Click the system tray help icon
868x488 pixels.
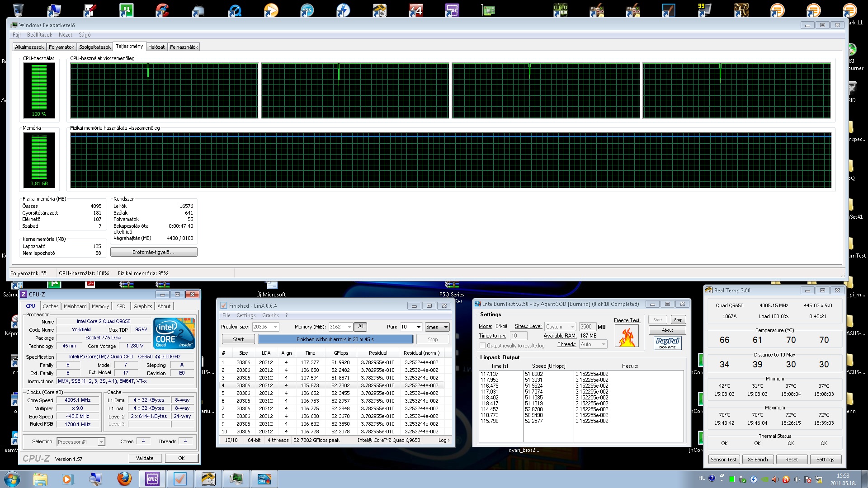coord(712,479)
